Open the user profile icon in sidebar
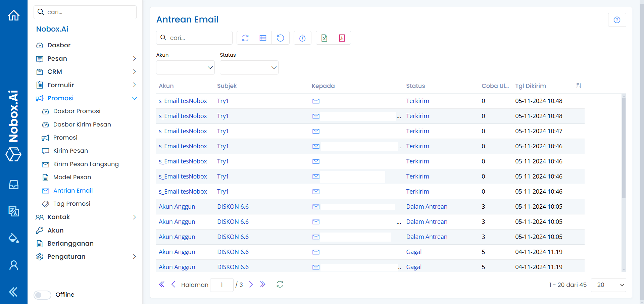This screenshot has height=304, width=644. point(13,265)
